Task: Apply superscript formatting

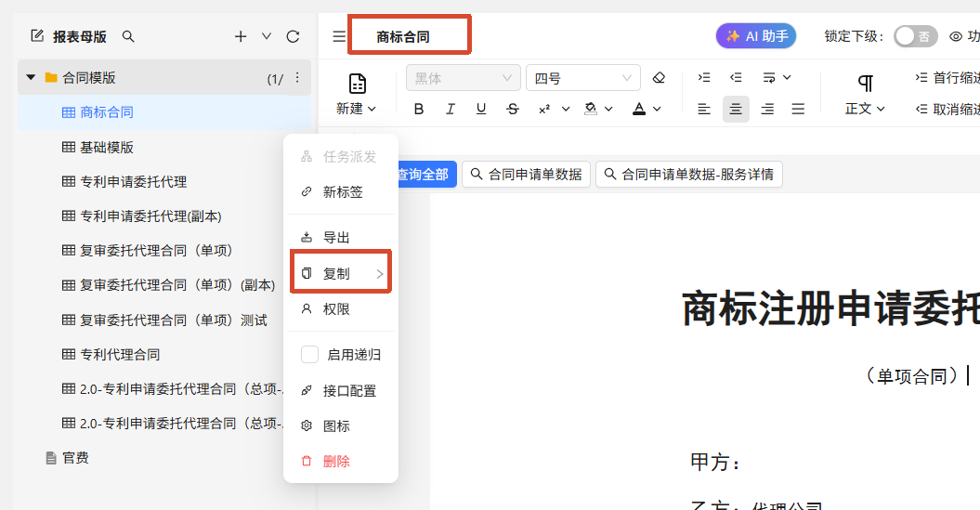Action: 544,109
